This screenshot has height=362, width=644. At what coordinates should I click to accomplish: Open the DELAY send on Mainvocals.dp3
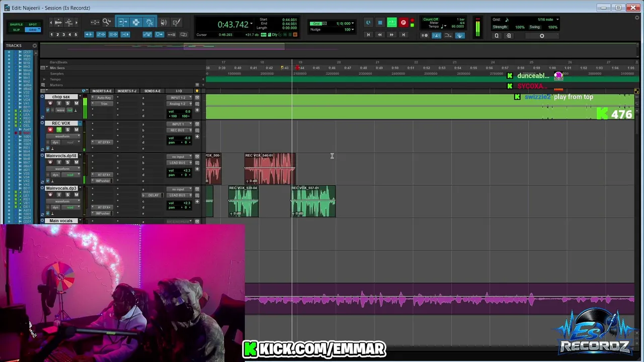[152, 195]
